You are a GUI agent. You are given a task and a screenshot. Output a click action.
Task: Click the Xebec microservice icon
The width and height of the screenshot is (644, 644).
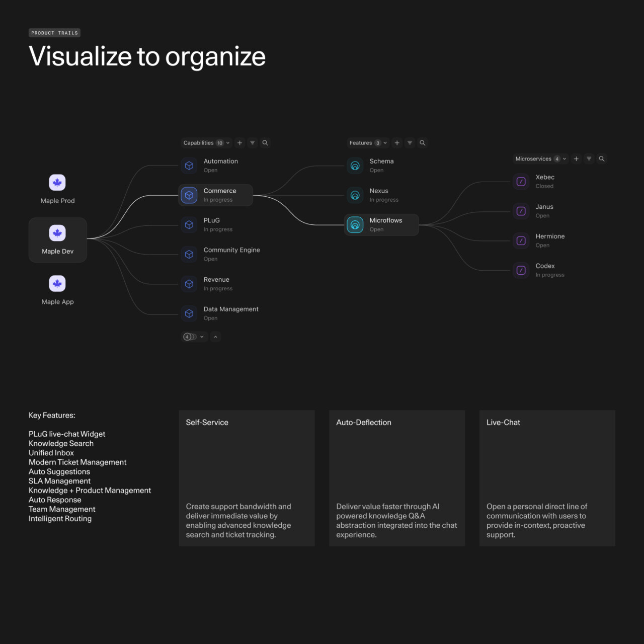(521, 181)
